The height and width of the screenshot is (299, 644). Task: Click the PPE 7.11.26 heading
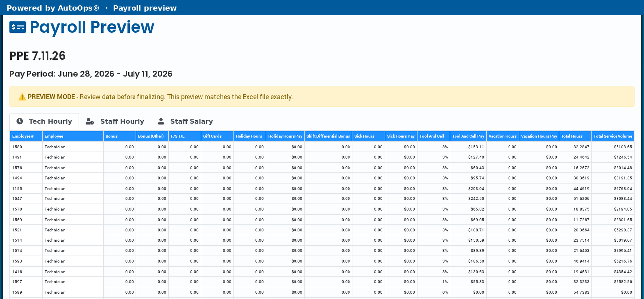click(37, 56)
